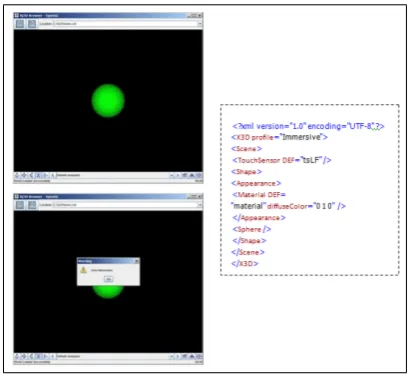Select Tilt navigation icon in top window
Screen dimensions: 409x374
(31, 175)
